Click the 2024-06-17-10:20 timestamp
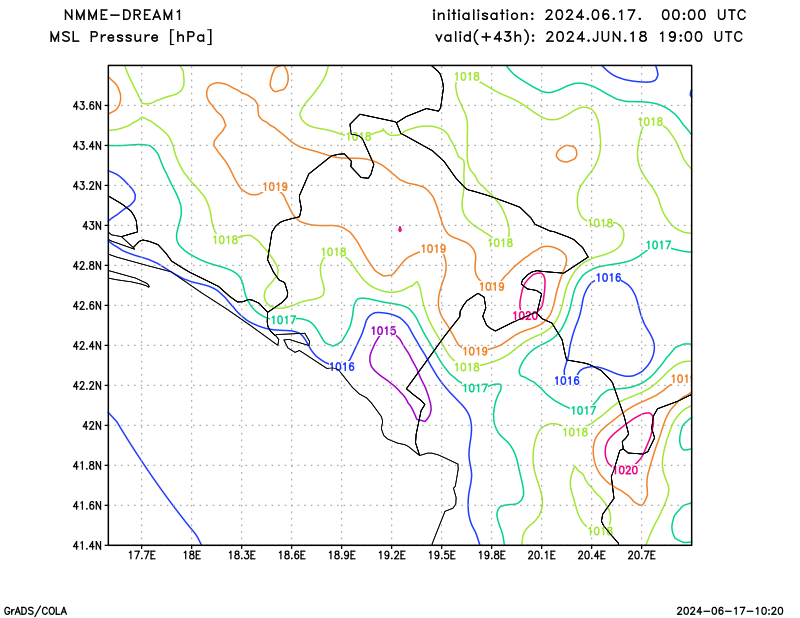The height and width of the screenshot is (618, 800). [x=730, y=611]
